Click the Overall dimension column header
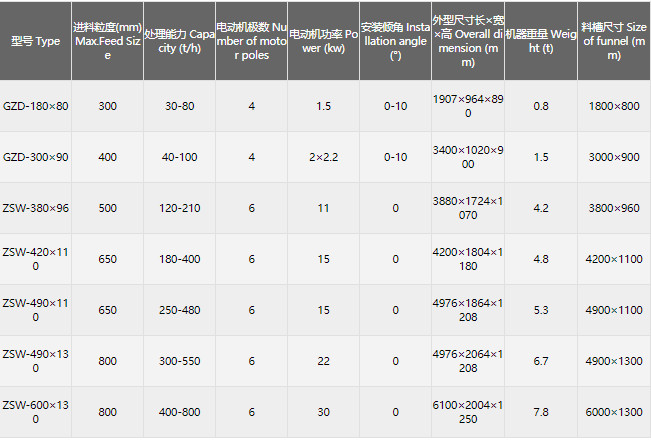 467,41
